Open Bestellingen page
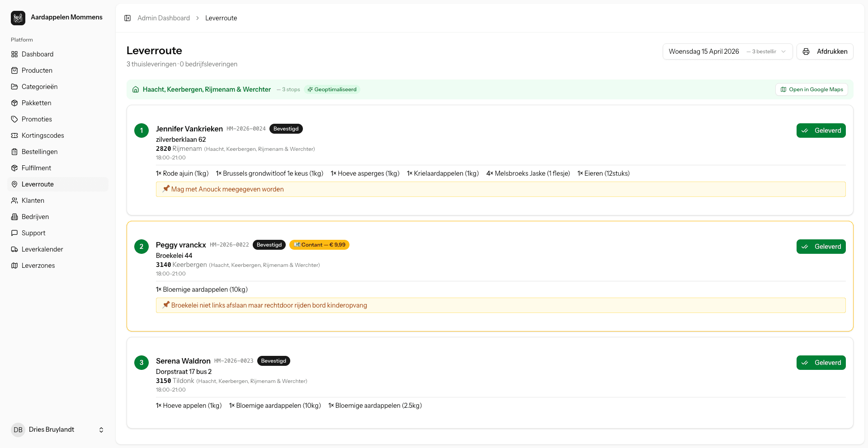 pos(58,152)
